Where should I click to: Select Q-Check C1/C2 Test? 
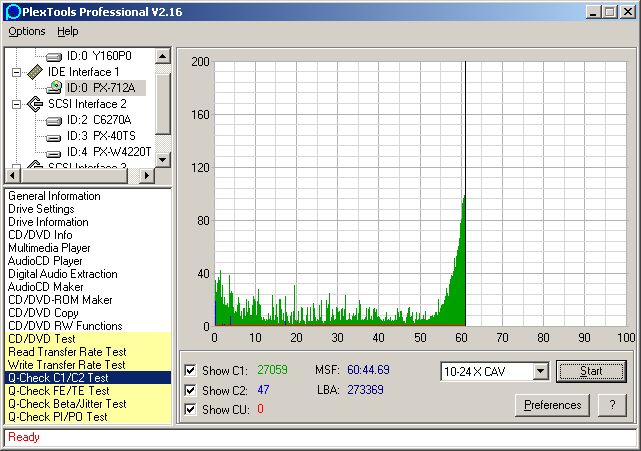click(88, 378)
